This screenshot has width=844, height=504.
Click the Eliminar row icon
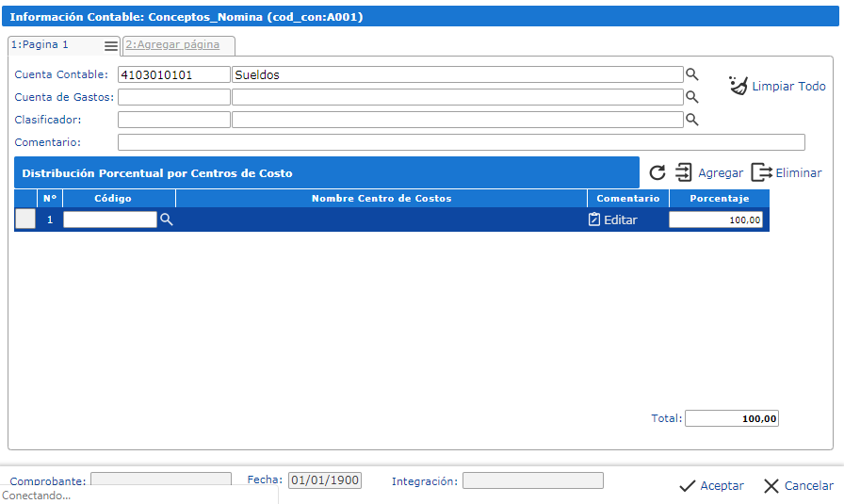762,172
